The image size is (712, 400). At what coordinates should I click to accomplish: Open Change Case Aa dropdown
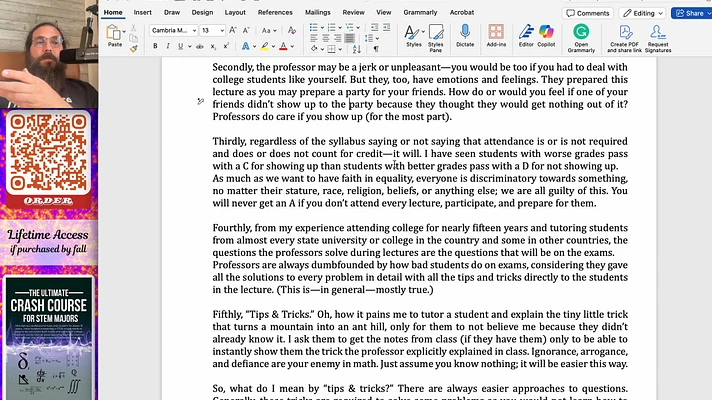[x=269, y=30]
